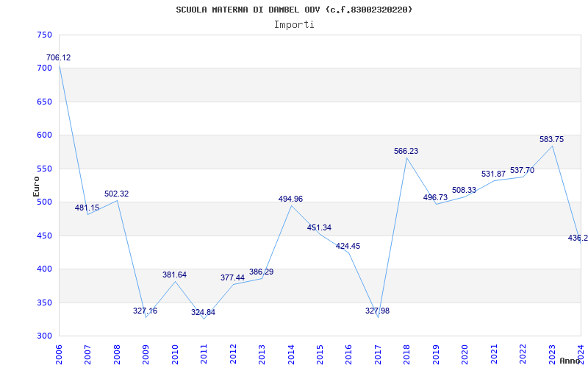The width and height of the screenshot is (588, 368).
Task: Click the 706.12 data point label
Action: coord(58,58)
